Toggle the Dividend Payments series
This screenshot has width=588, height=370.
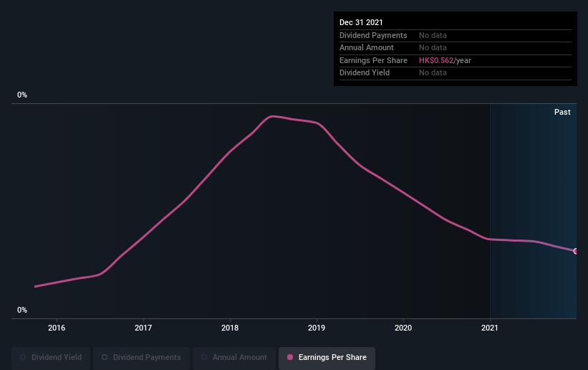141,357
